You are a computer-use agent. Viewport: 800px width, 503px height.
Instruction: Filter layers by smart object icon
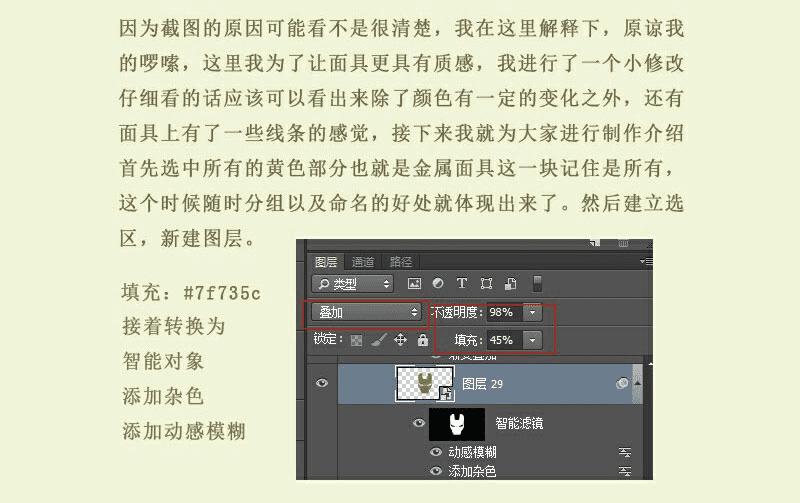511,284
